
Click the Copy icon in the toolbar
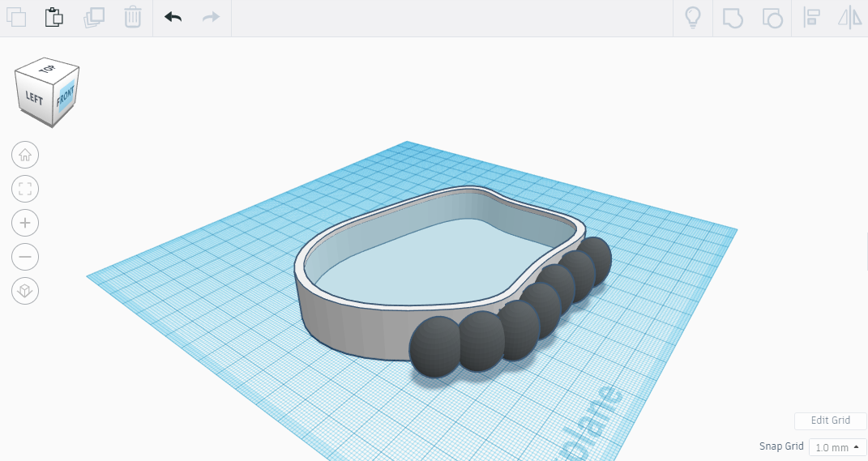click(16, 17)
